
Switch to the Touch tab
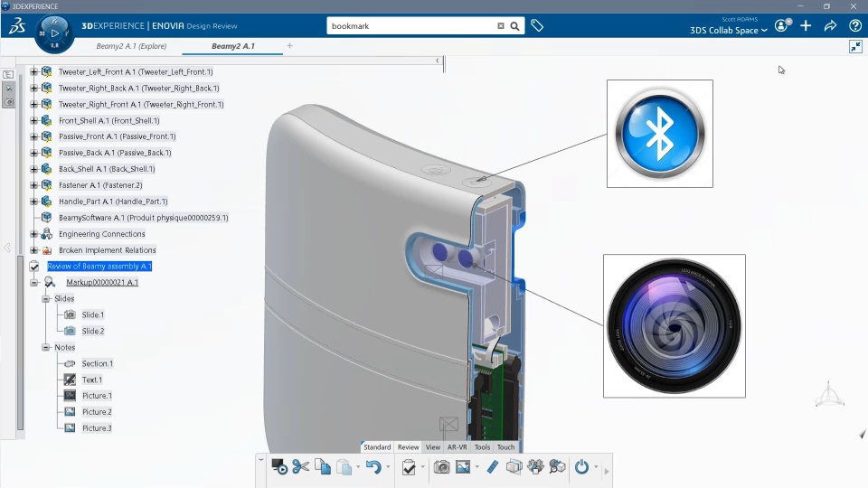pos(505,447)
